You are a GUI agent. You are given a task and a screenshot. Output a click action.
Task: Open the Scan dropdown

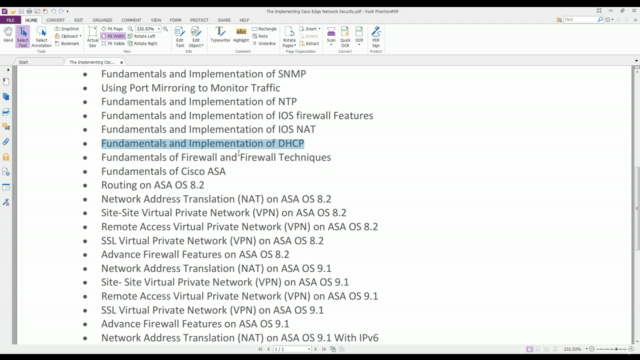tap(331, 36)
